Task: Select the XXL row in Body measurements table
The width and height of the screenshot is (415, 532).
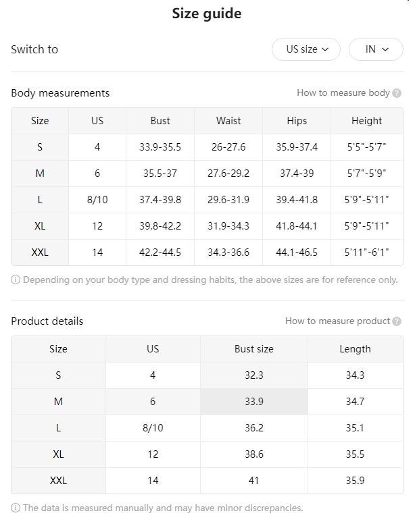Action: [207, 252]
